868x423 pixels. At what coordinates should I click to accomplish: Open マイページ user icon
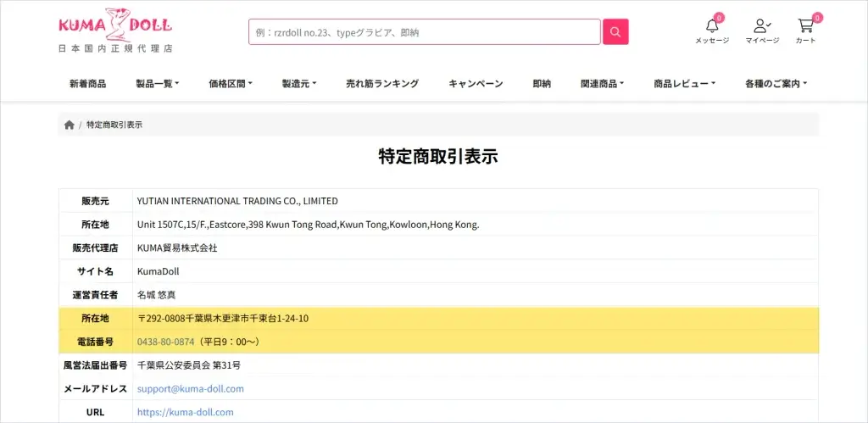coord(762,26)
